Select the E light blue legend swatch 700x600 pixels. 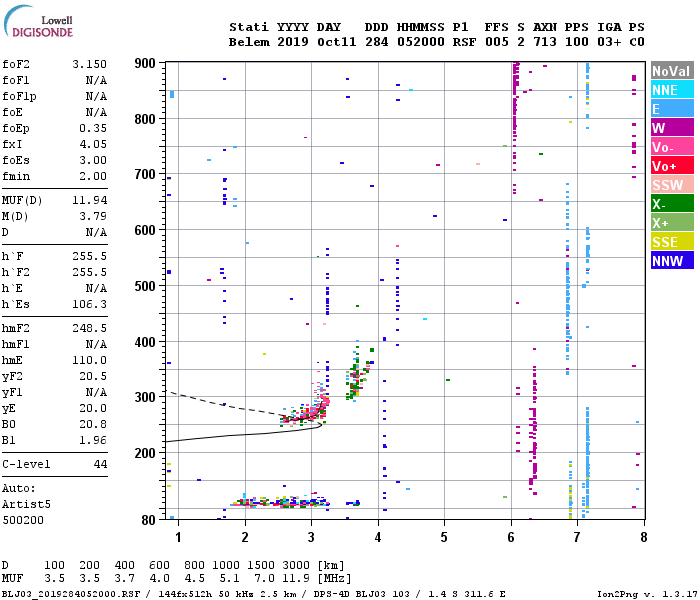point(672,109)
